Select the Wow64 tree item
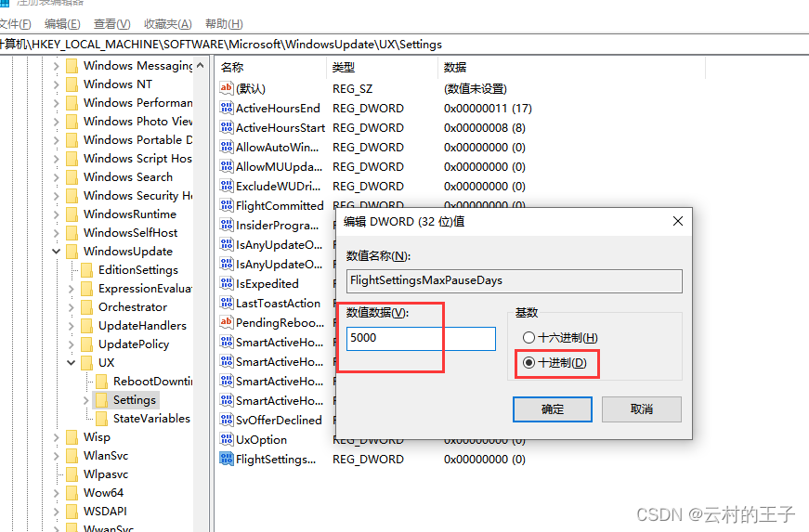809x532 pixels. point(103,492)
